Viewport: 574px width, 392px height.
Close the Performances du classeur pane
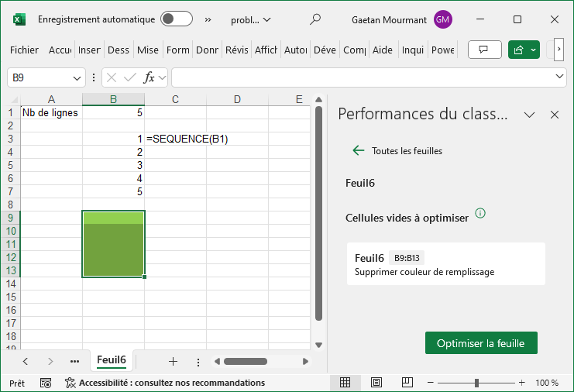coord(555,115)
